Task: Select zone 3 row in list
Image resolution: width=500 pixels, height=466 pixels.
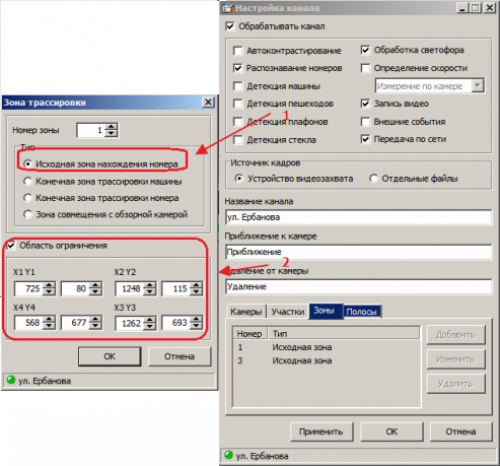Action: coord(327,361)
